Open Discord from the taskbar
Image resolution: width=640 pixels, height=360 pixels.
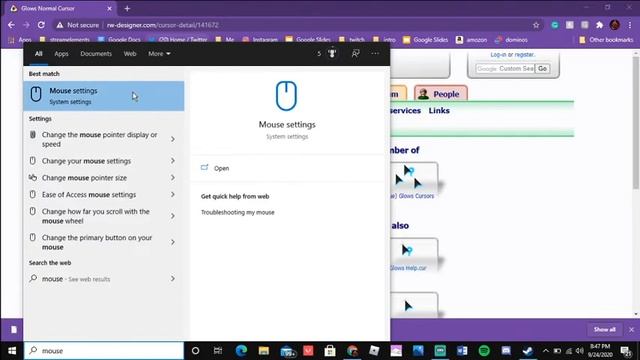tap(506, 351)
